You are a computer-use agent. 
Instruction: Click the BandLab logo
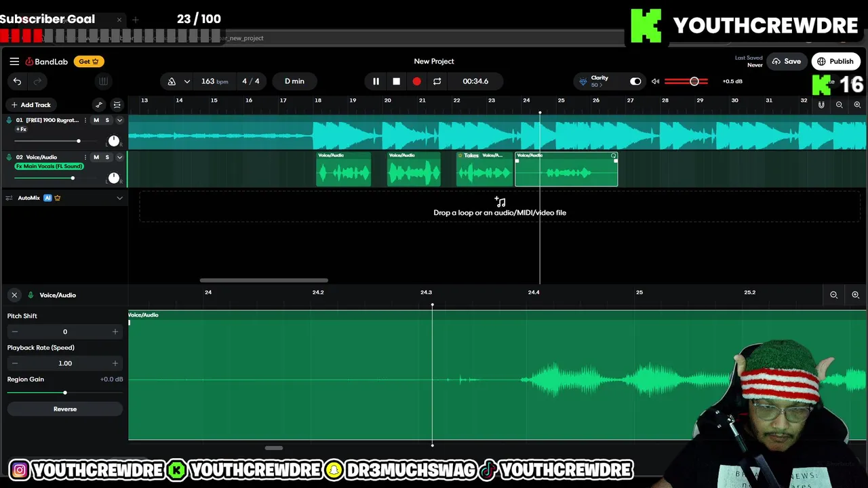(x=47, y=62)
